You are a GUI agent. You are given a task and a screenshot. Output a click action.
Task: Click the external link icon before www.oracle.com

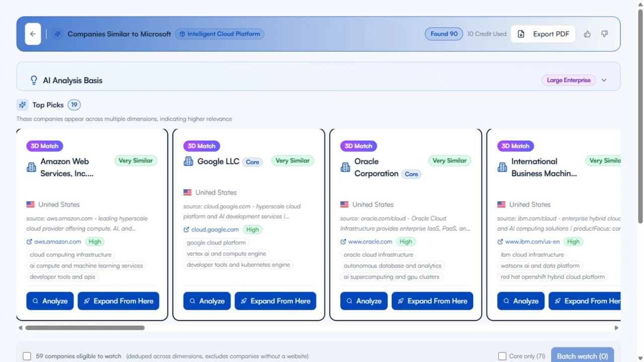tap(343, 242)
